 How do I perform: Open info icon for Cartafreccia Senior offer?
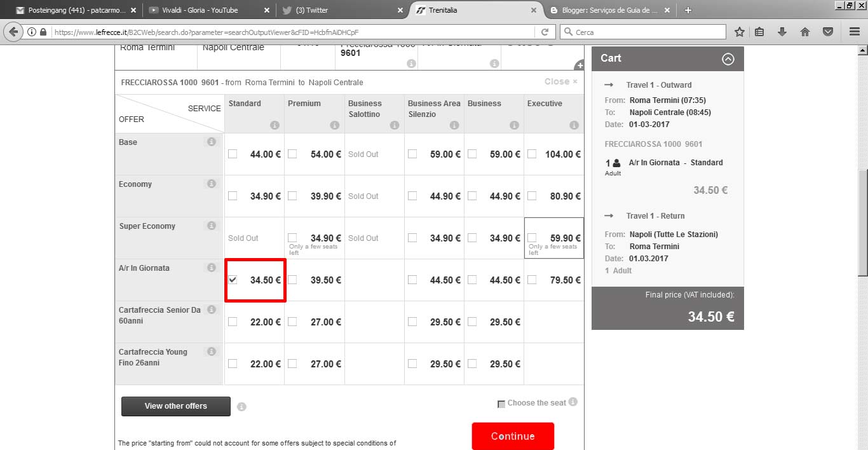(x=212, y=310)
